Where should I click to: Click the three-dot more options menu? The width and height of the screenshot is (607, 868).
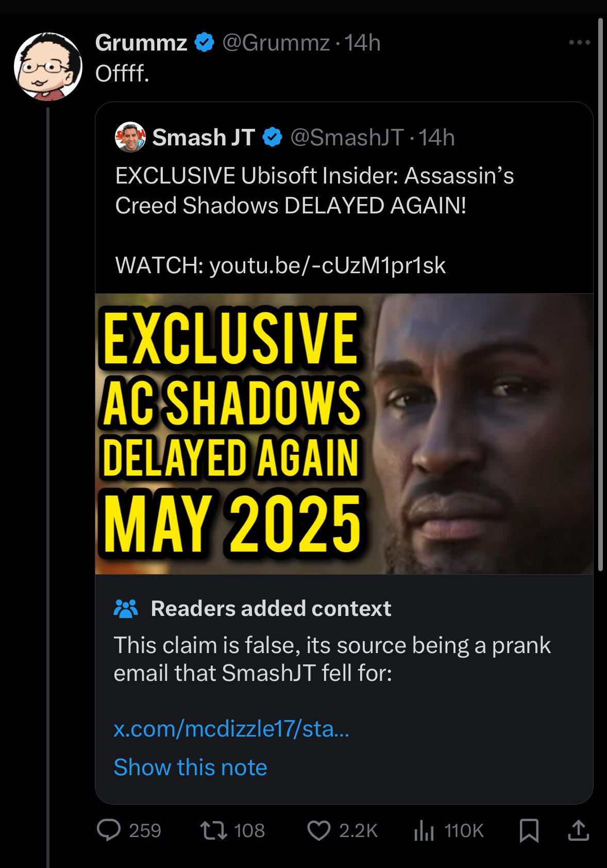[x=579, y=42]
